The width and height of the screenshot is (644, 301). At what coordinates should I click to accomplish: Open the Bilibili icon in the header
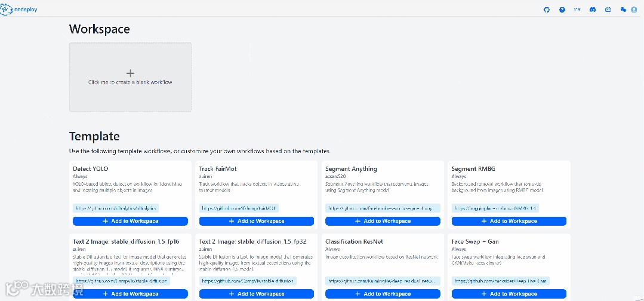[x=608, y=10]
